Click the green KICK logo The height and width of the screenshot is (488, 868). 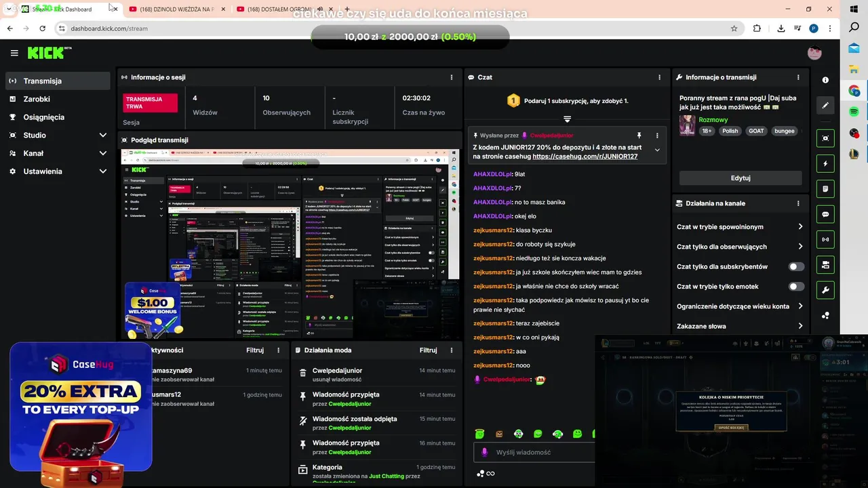tap(45, 53)
